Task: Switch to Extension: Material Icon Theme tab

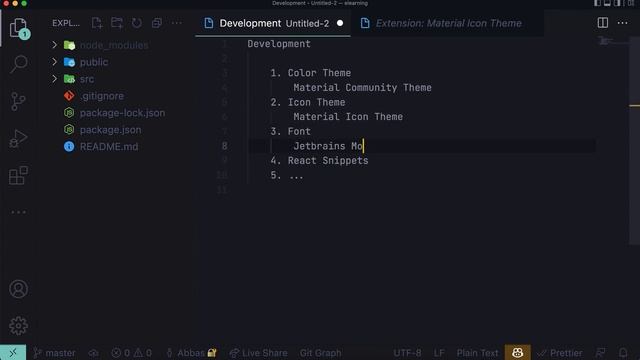Action: click(448, 23)
